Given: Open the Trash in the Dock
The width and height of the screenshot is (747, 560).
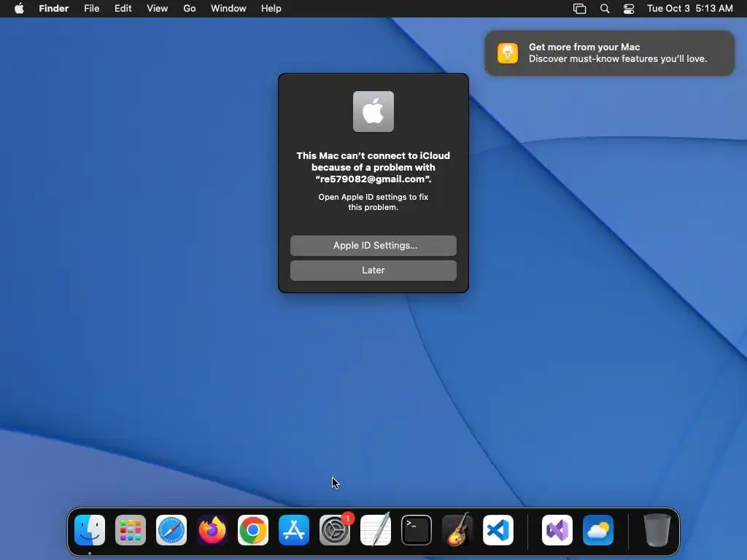Looking at the screenshot, I should tap(657, 530).
